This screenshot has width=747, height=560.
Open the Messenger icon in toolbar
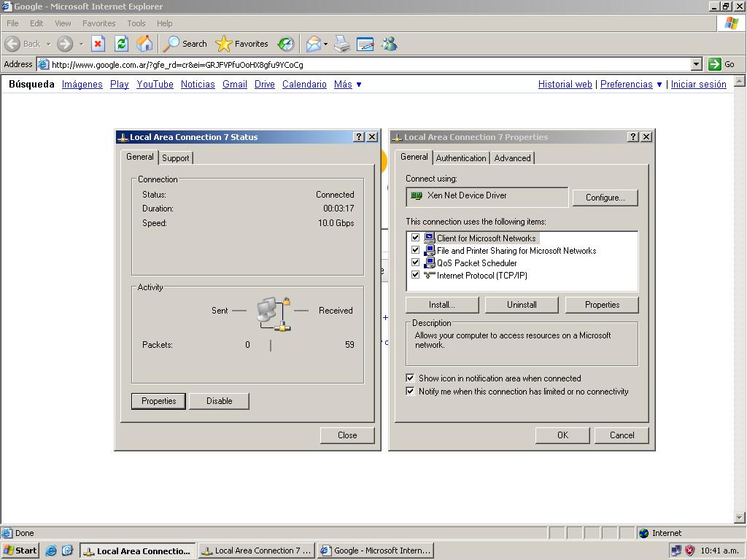tap(389, 44)
